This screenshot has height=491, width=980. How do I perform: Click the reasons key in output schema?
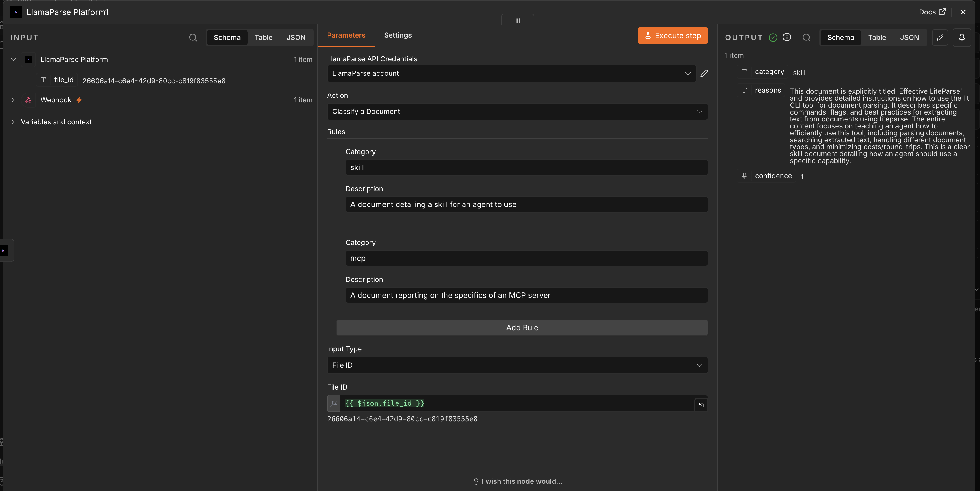click(768, 90)
